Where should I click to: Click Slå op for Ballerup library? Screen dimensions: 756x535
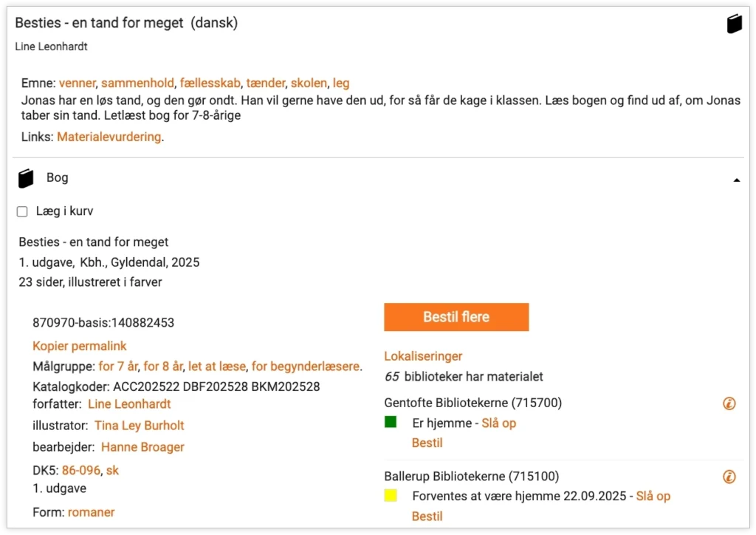click(653, 496)
